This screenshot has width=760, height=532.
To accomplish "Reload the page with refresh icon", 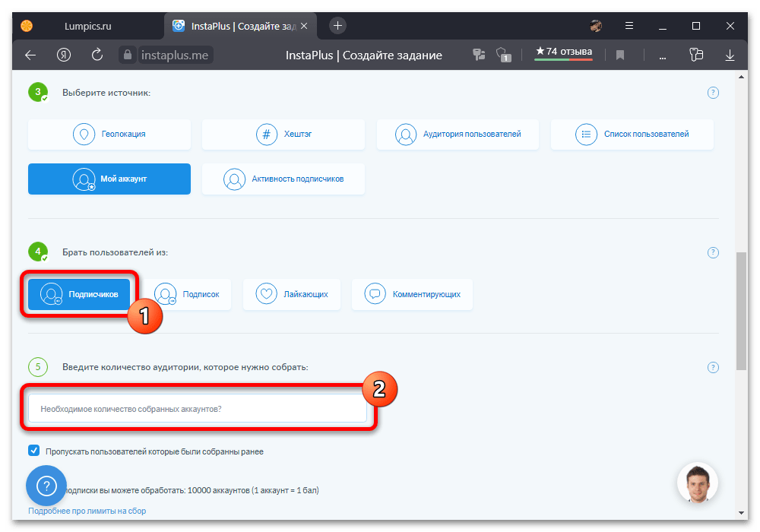I will 97,55.
